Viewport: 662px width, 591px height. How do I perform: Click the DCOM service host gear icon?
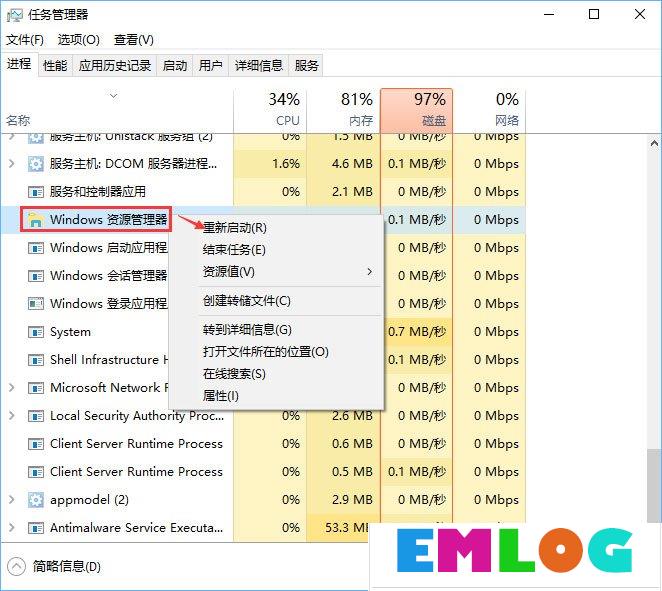[x=35, y=164]
